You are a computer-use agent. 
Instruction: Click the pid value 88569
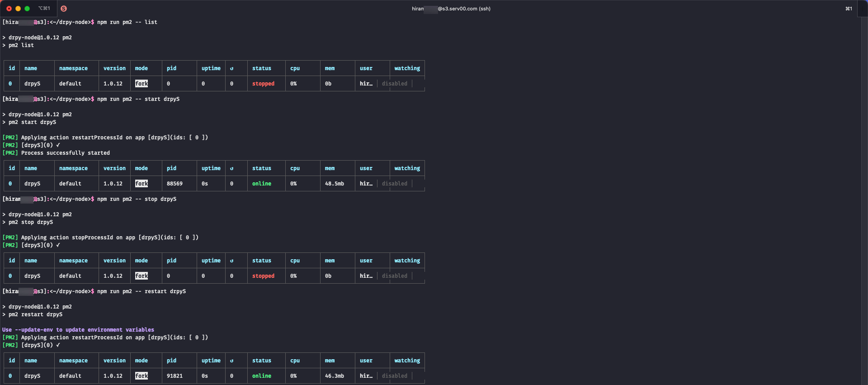point(175,184)
